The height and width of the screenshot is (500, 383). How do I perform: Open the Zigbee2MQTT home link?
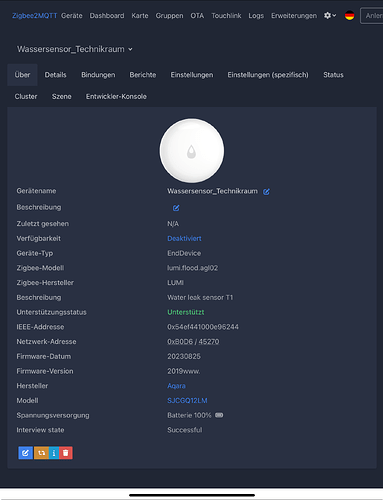35,16
